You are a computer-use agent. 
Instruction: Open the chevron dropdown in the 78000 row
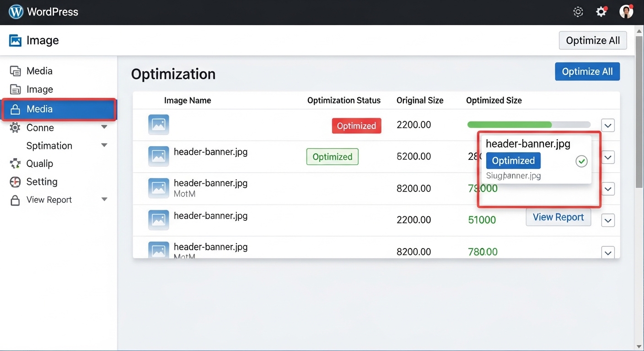[x=608, y=189]
